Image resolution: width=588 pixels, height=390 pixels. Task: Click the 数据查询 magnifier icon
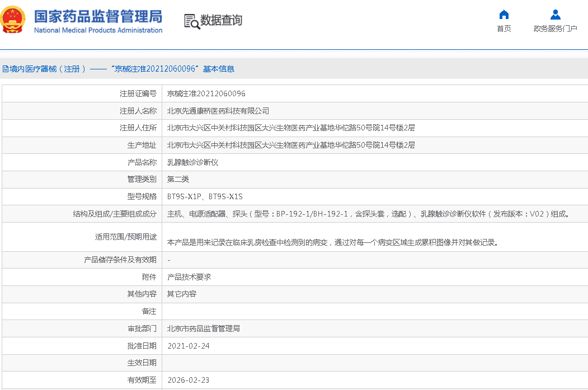pyautogui.click(x=191, y=21)
